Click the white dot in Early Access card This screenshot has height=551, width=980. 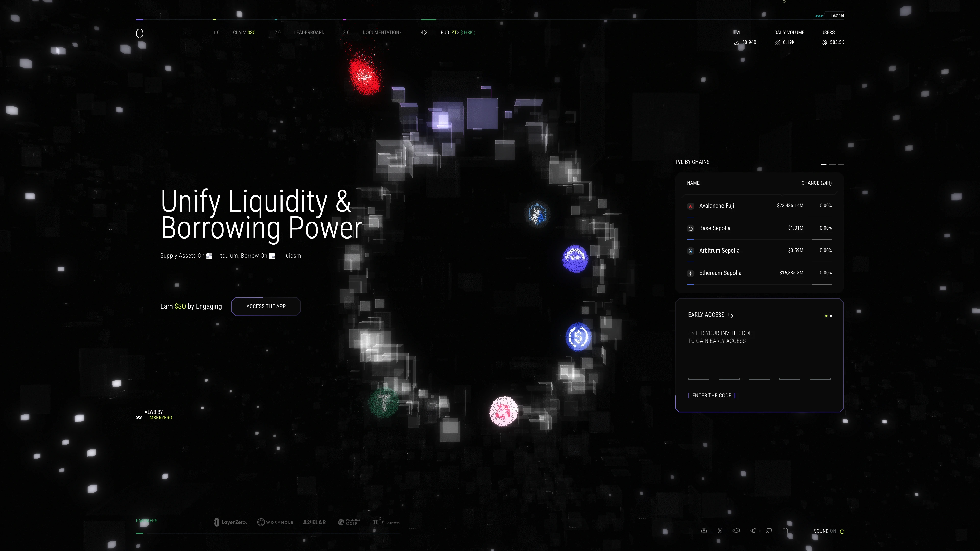(831, 316)
